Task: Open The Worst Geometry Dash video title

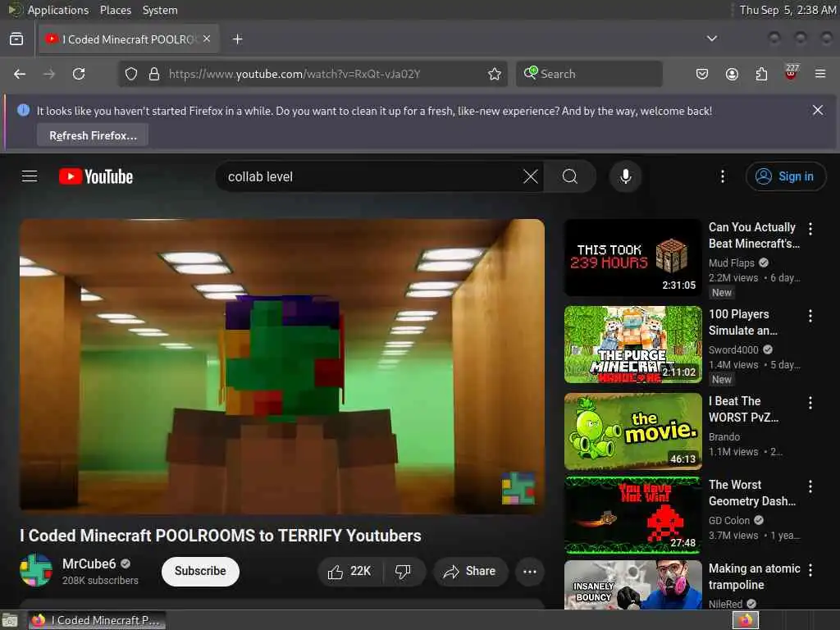Action: [752, 492]
